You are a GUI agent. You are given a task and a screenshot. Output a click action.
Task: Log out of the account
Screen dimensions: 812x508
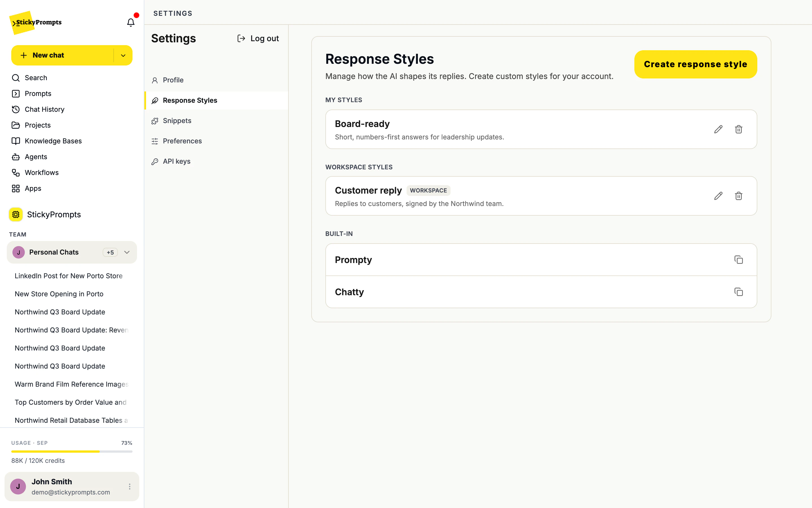pyautogui.click(x=258, y=39)
